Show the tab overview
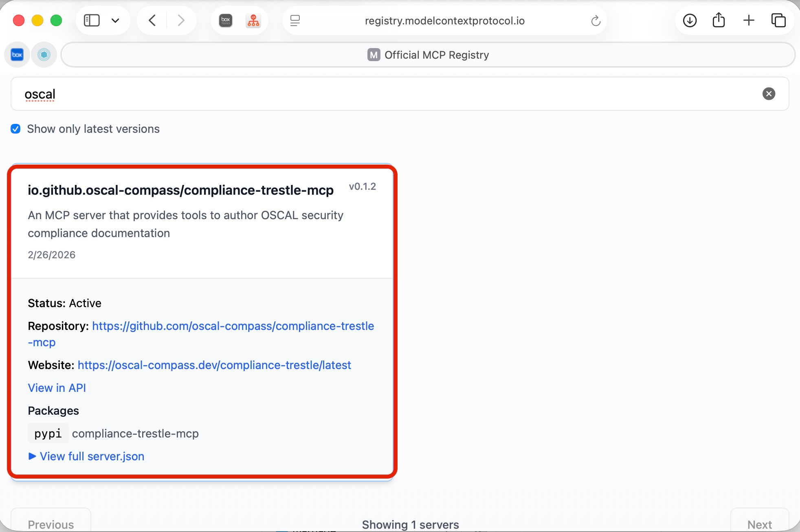 coord(778,20)
